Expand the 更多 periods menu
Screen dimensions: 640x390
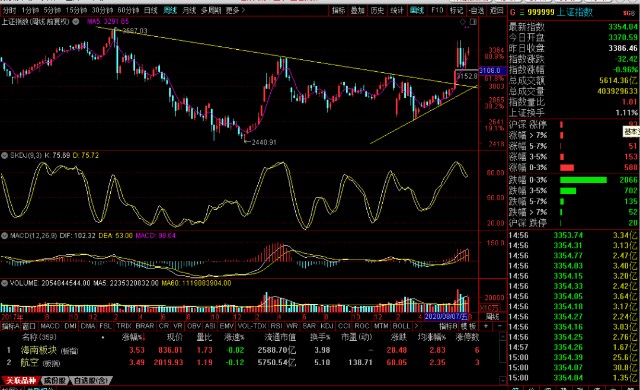(235, 10)
